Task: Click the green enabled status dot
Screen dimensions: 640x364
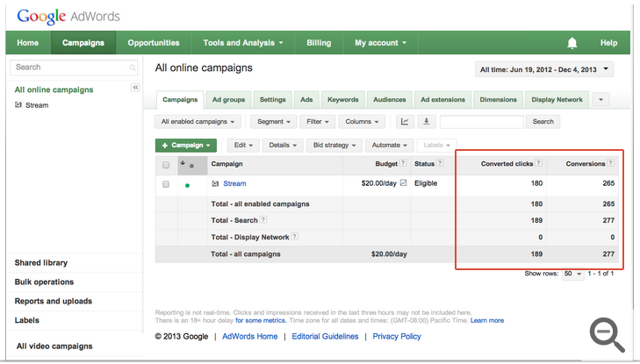Action: [187, 185]
